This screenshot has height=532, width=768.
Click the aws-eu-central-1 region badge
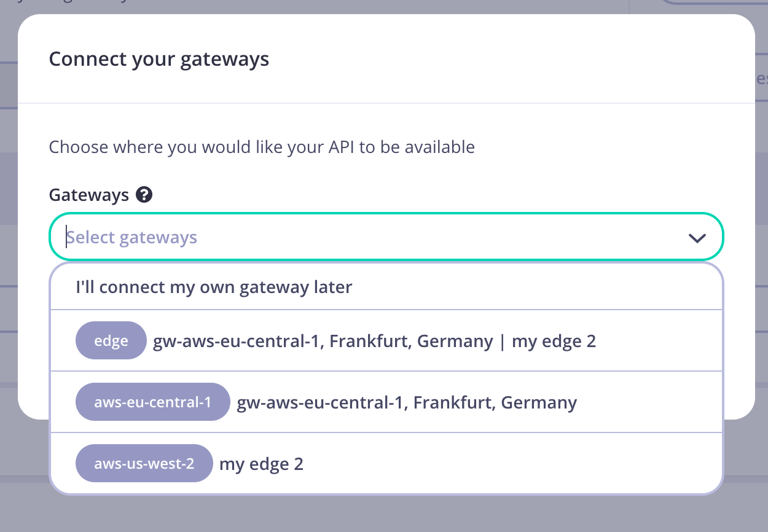[152, 402]
